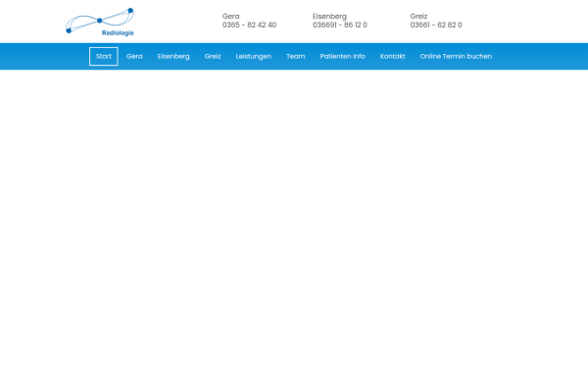Click the Eisenberg label in header

coord(329,17)
